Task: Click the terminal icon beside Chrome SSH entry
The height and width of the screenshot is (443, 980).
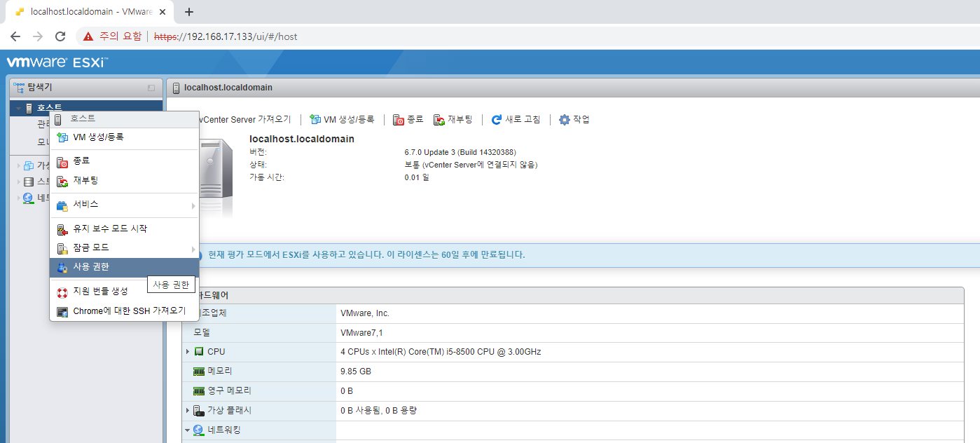Action: point(62,311)
